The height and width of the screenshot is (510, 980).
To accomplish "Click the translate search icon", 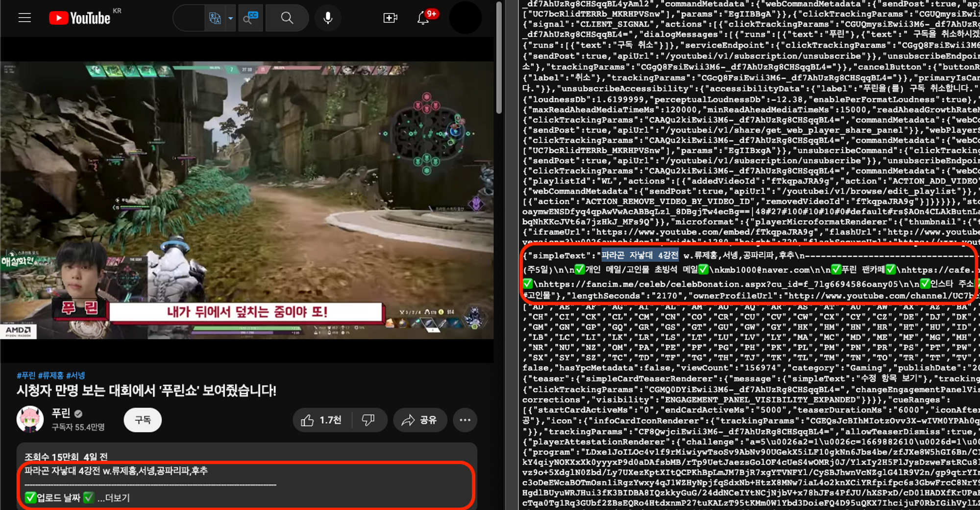I will 215,18.
